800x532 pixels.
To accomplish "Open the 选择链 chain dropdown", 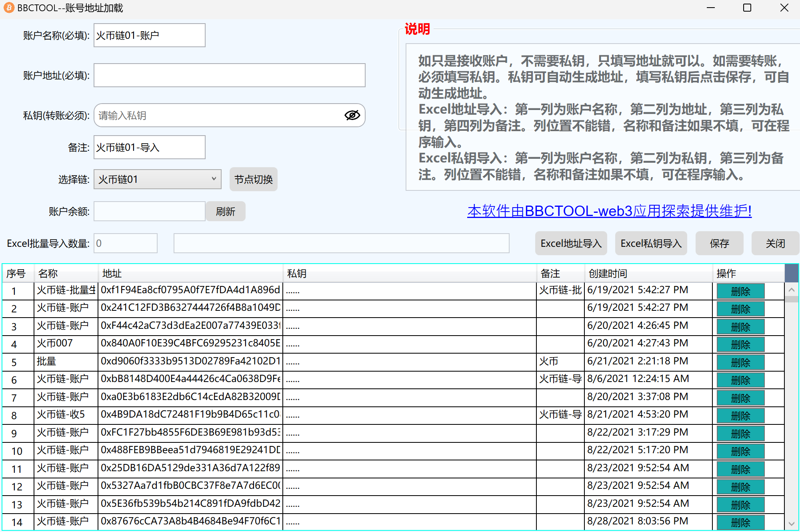I will [157, 179].
